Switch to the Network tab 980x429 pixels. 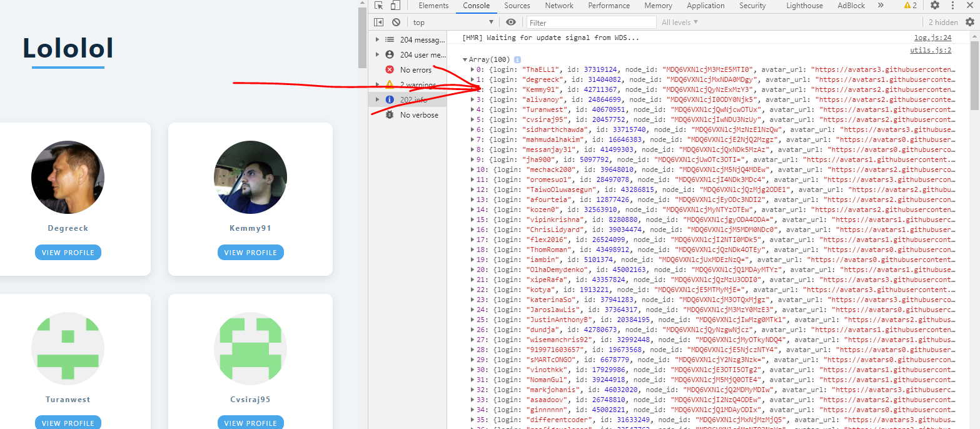pyautogui.click(x=559, y=6)
